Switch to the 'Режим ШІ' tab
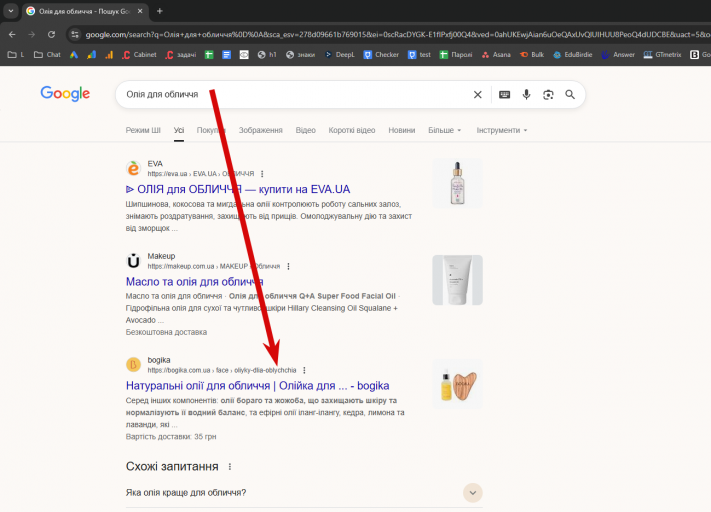Viewport: 711px width, 512px height. coord(143,130)
